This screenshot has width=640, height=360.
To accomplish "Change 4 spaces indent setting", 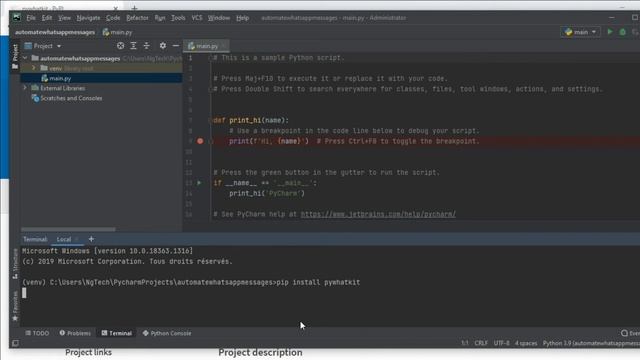I will coord(526,343).
